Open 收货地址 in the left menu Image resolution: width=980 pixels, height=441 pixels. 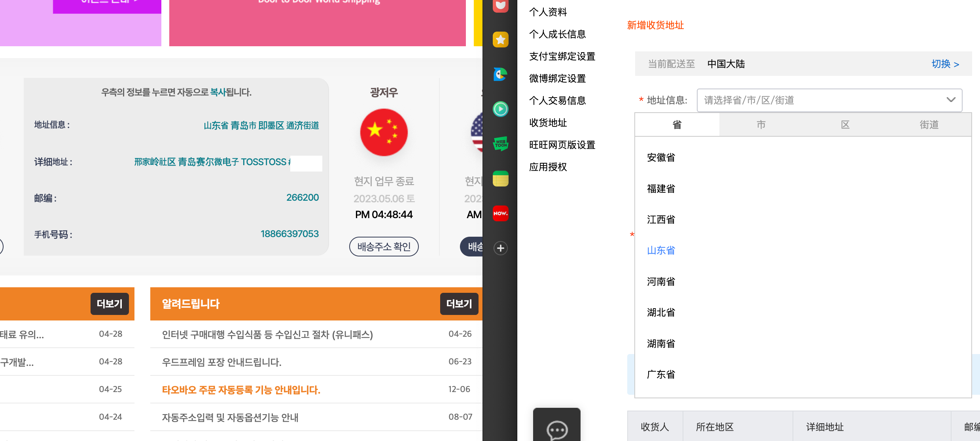pos(548,122)
